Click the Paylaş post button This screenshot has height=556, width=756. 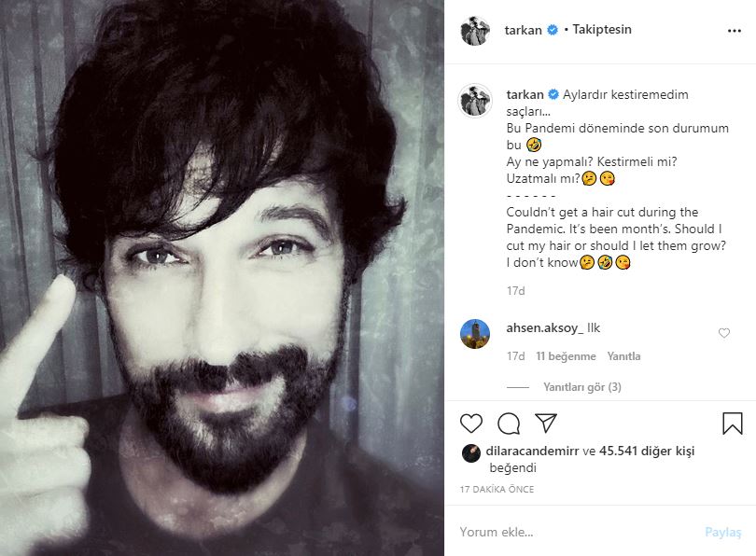[722, 532]
